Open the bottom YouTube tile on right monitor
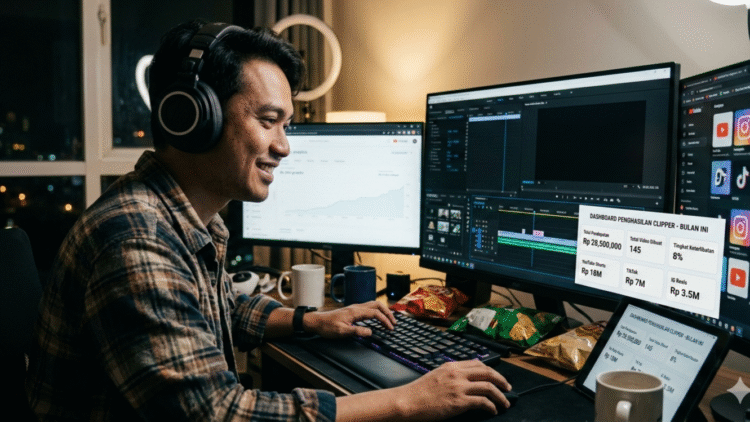750x422 pixels. coord(738,278)
